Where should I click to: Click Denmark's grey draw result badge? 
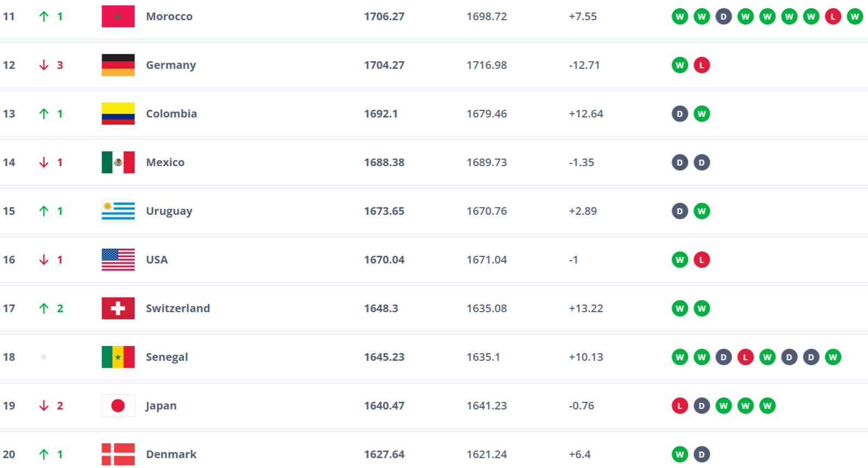pyautogui.click(x=702, y=454)
